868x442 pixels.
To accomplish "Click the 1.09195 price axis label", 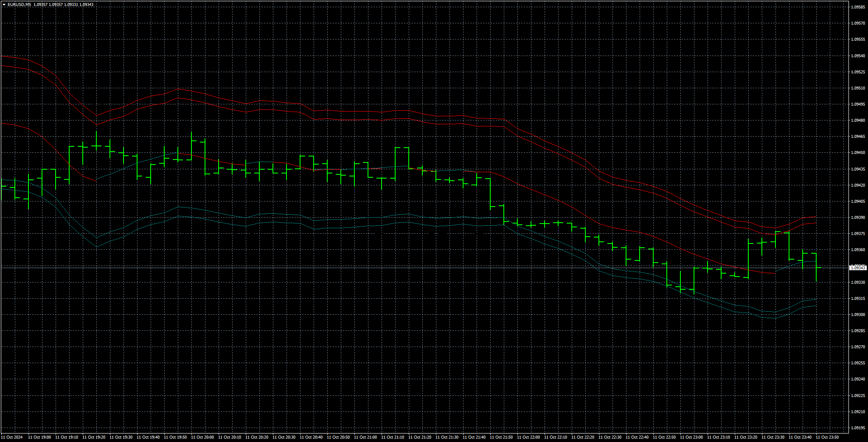I will pyautogui.click(x=858, y=428).
